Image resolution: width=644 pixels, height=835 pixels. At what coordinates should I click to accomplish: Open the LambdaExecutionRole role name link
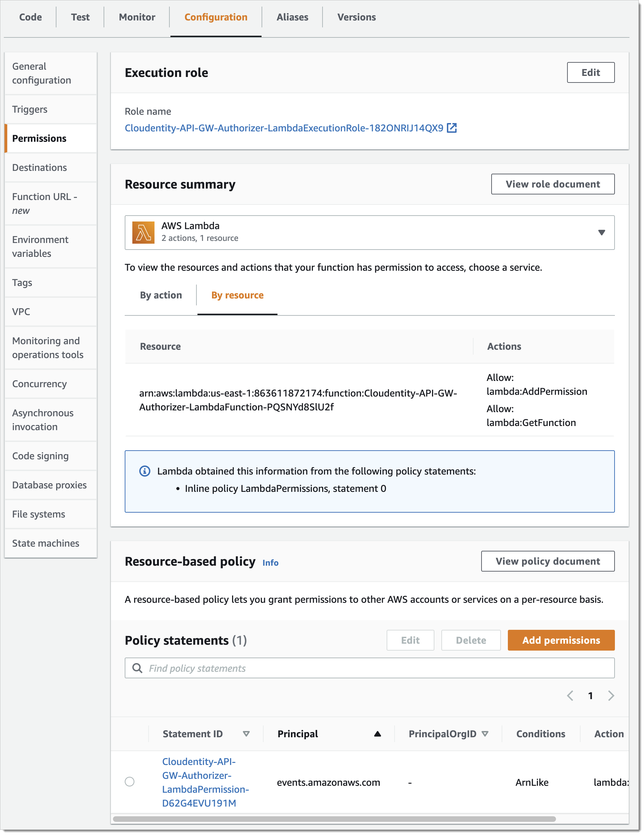point(284,128)
